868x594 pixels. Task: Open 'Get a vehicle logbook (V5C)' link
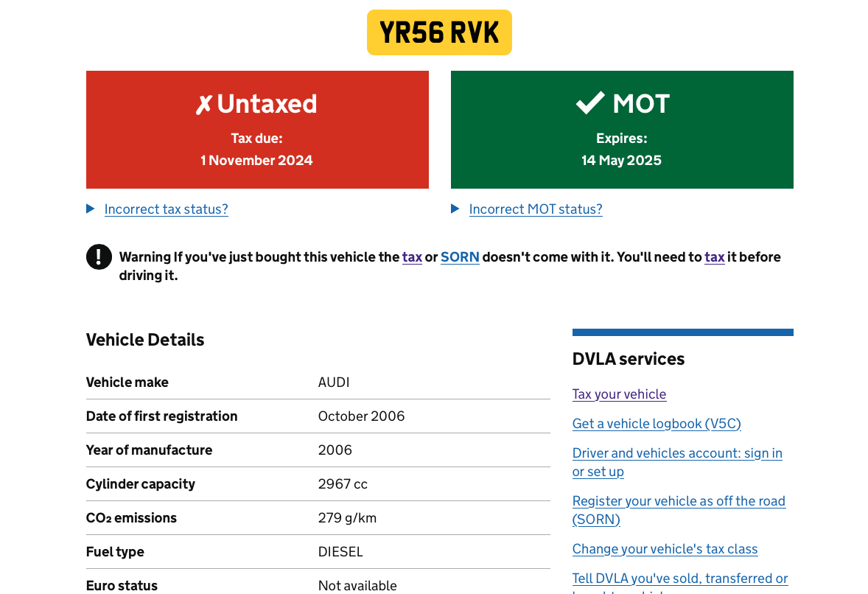pos(657,424)
